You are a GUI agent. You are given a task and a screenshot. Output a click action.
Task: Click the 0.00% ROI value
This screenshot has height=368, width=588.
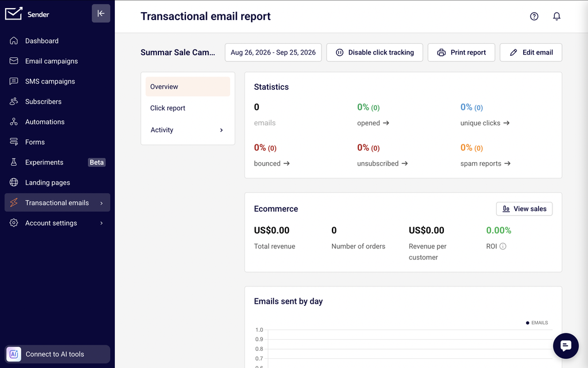499,230
